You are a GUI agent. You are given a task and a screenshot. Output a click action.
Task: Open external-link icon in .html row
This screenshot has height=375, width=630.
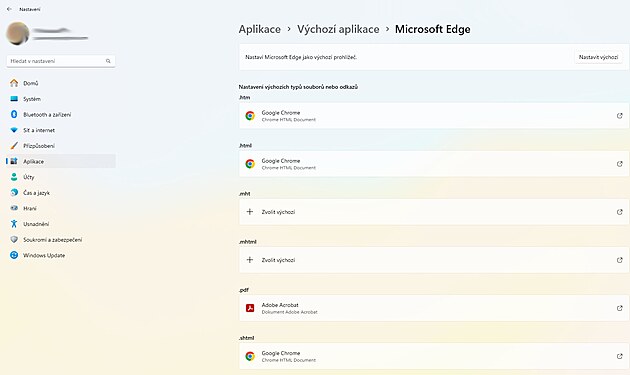tap(620, 164)
